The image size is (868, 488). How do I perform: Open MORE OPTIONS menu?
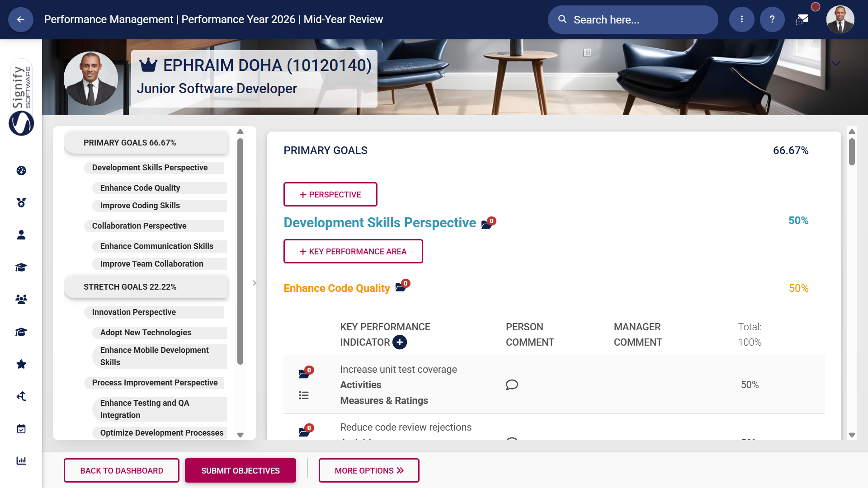pos(369,470)
